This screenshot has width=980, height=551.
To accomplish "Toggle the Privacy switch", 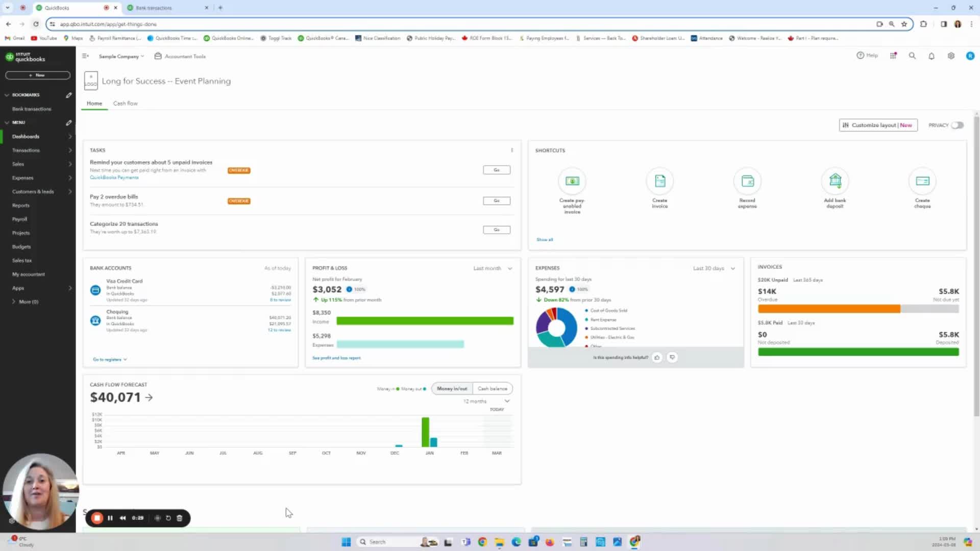I will click(x=957, y=125).
